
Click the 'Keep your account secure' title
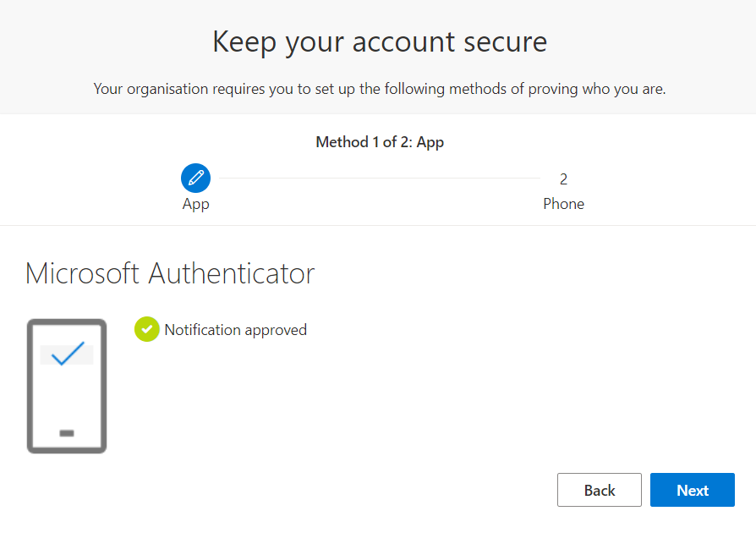(x=380, y=42)
